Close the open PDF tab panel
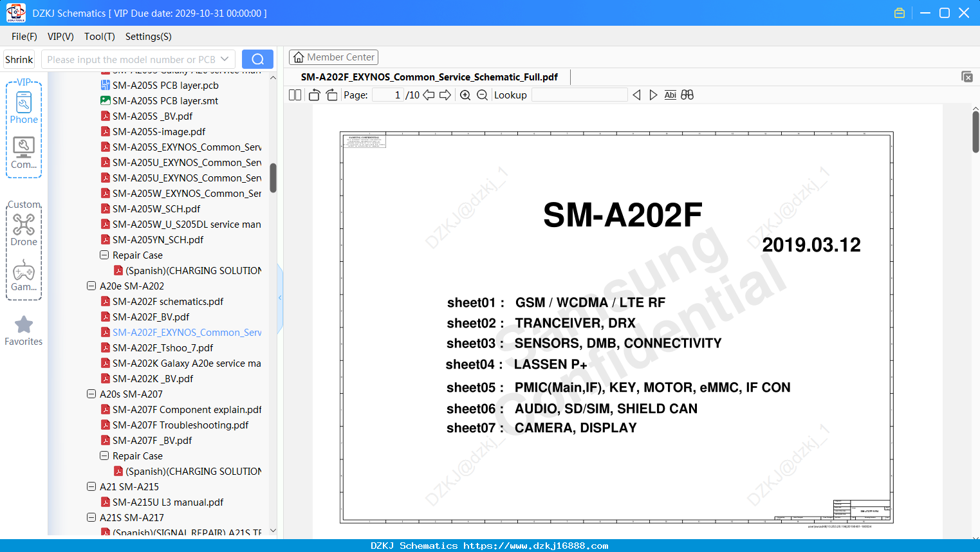The height and width of the screenshot is (552, 980). 966,77
